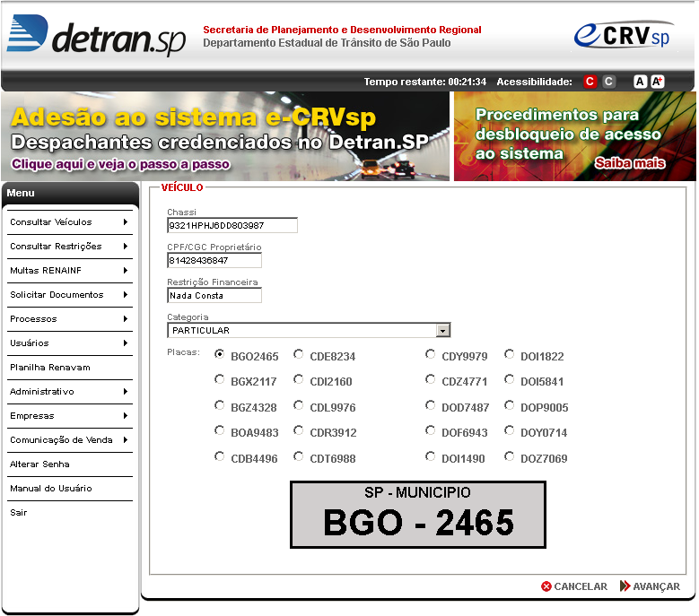Select plate BGZ4328 radio button

[219, 405]
